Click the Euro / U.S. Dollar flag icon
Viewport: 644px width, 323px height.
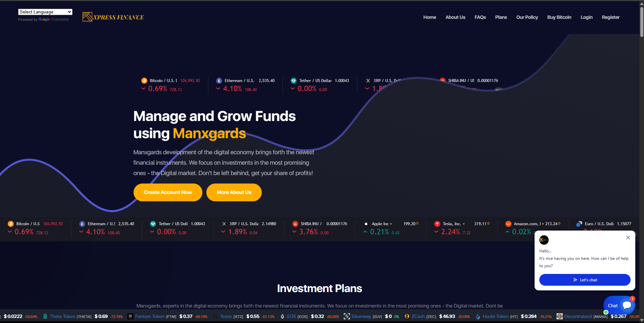pos(579,224)
